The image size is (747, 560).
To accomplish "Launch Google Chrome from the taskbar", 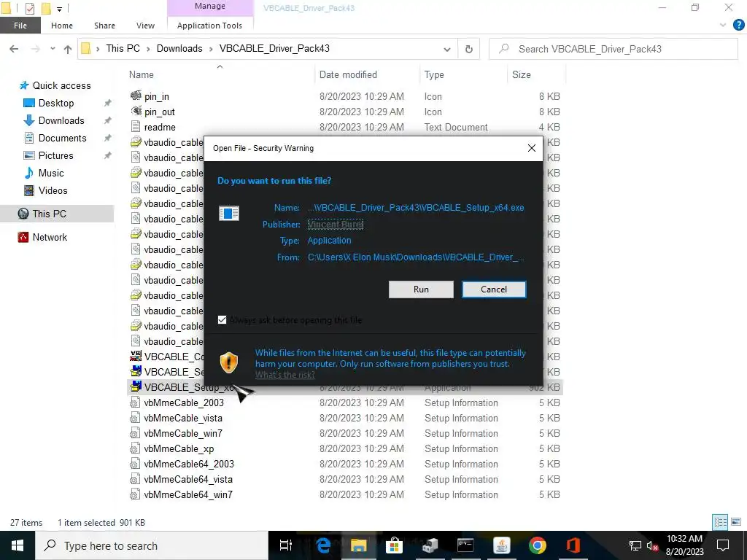I will [x=537, y=545].
